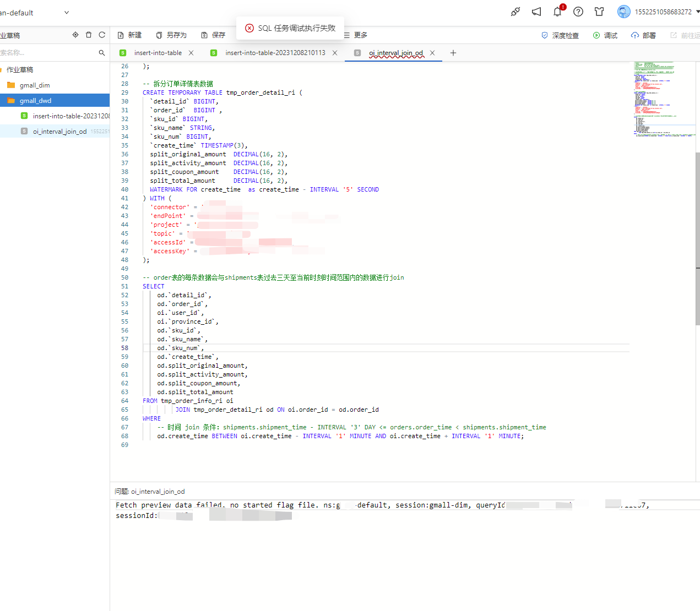Click 调试 debug button
Image resolution: width=700 pixels, height=611 pixels.
tap(605, 35)
